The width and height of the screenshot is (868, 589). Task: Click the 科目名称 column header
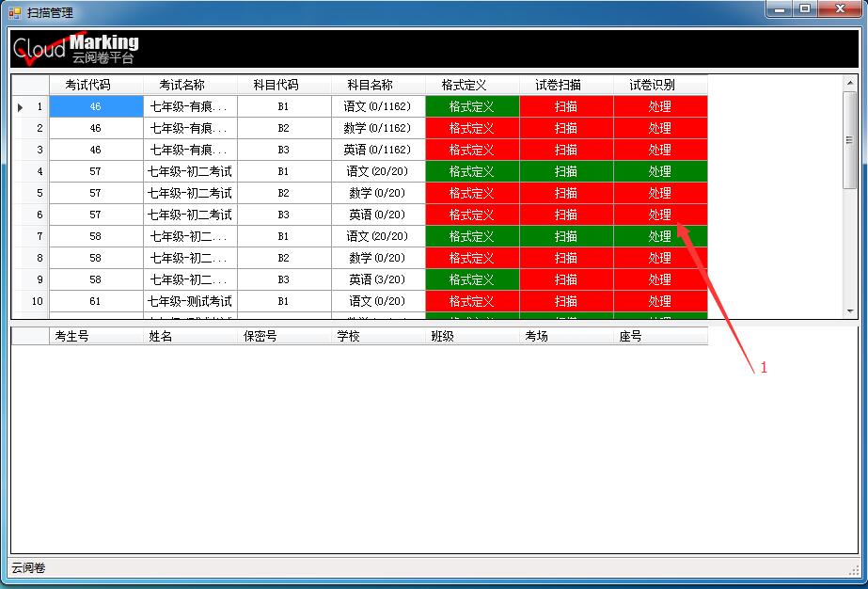tap(379, 85)
